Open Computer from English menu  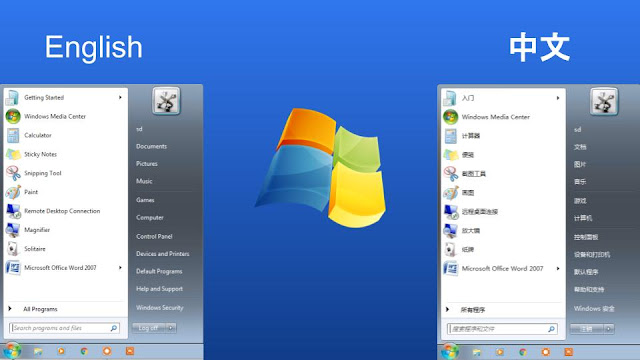click(150, 218)
